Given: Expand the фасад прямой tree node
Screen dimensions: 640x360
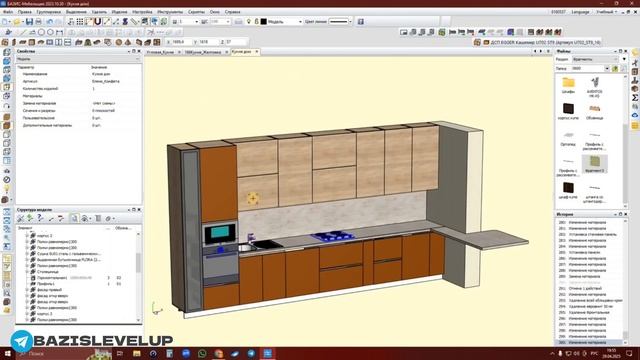Looking at the screenshot, I should coord(27,290).
